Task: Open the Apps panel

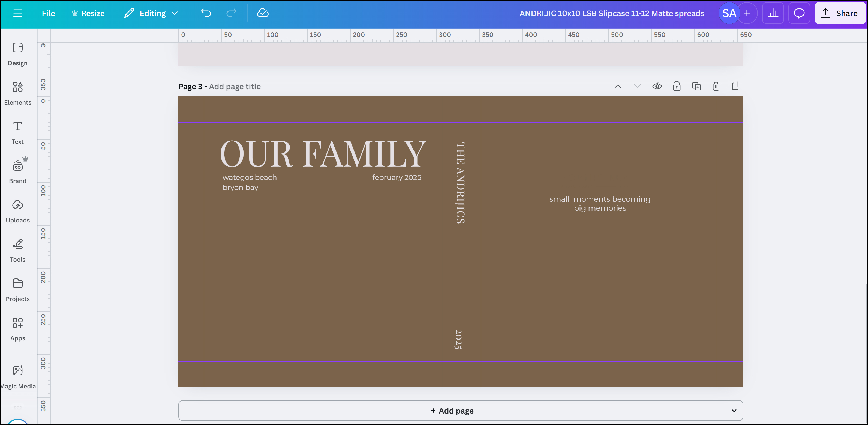Action: (x=17, y=329)
